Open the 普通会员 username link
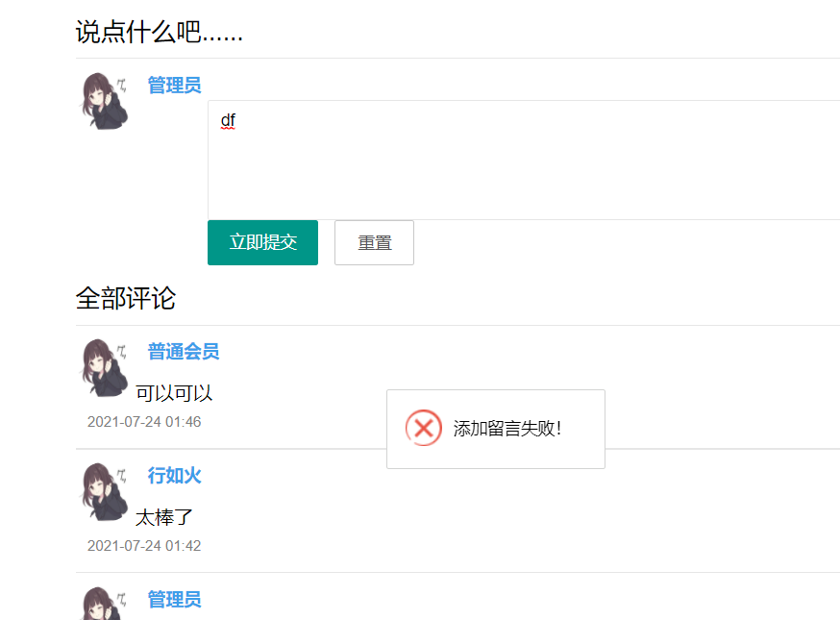 [x=184, y=352]
